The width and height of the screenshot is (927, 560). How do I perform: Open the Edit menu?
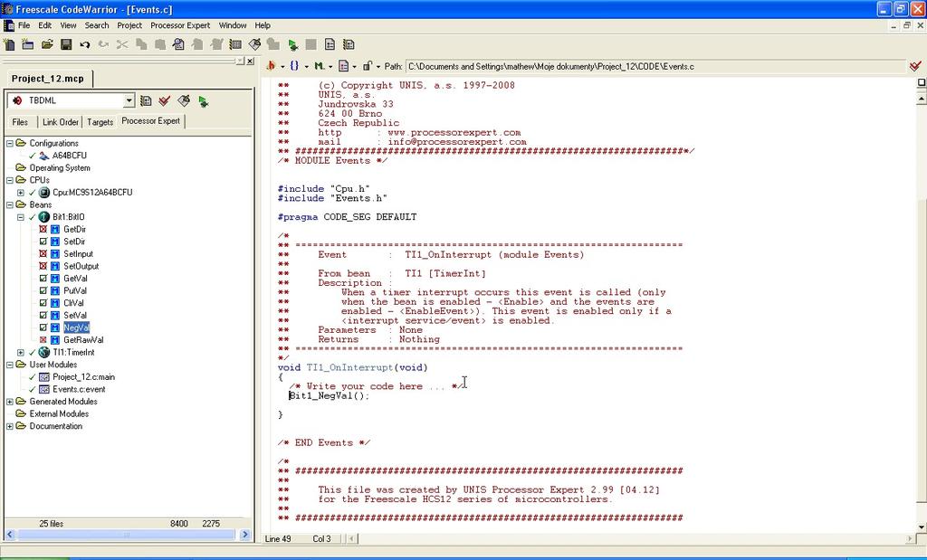(45, 25)
